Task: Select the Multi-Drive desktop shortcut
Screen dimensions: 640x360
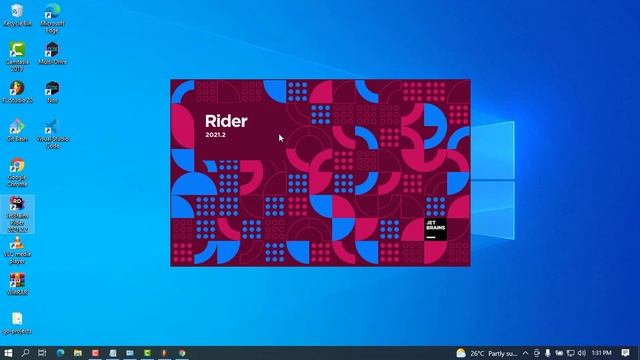Action: coord(52,53)
